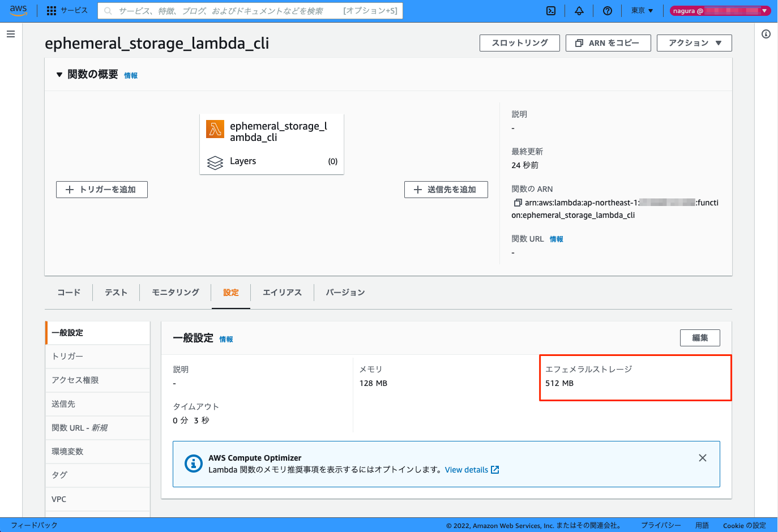The height and width of the screenshot is (532, 778).
Task: Click the service search input field
Action: [249, 10]
